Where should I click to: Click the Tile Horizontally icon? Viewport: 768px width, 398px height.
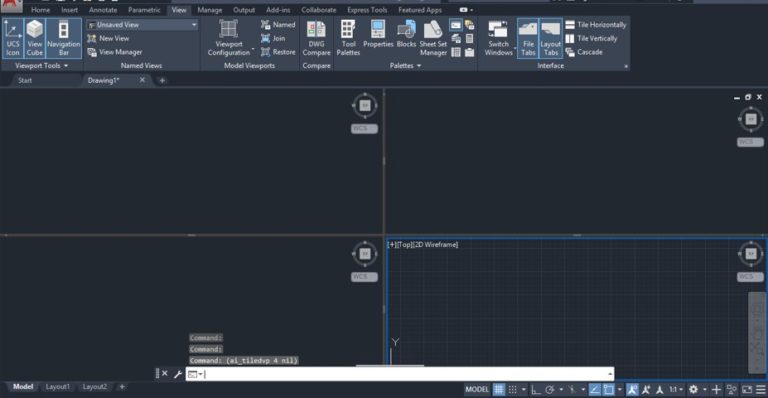[x=570, y=24]
